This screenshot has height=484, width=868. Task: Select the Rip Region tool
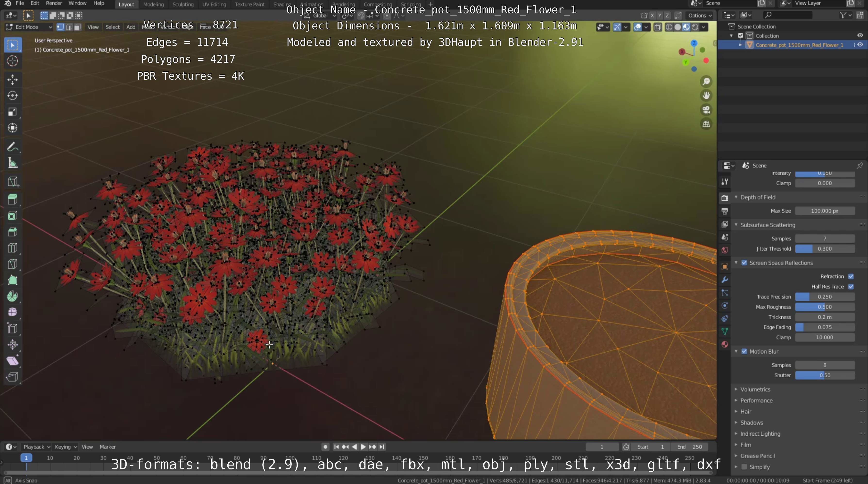(x=13, y=377)
